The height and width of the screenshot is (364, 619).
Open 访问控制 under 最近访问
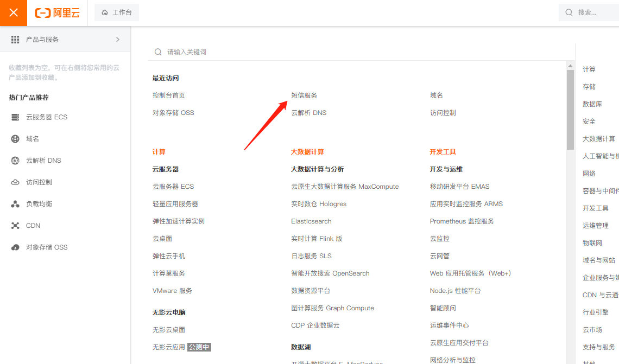coord(443,113)
